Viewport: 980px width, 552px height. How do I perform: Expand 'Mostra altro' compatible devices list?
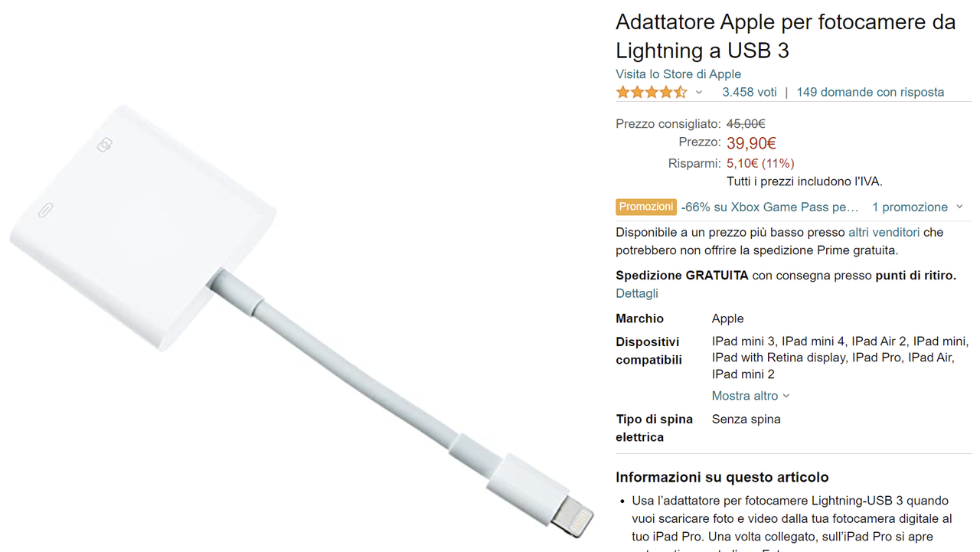750,396
